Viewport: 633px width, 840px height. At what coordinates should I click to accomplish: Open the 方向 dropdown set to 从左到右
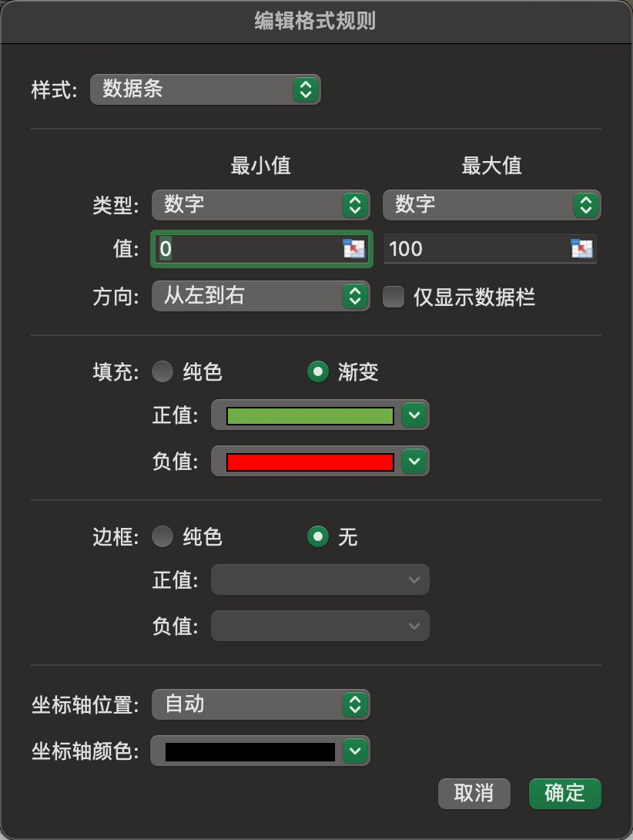[260, 296]
